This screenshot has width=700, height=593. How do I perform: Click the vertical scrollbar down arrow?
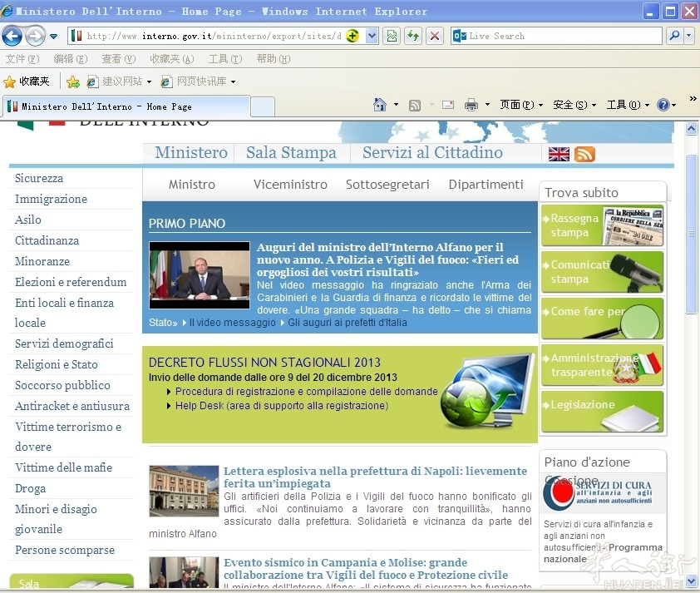691,581
